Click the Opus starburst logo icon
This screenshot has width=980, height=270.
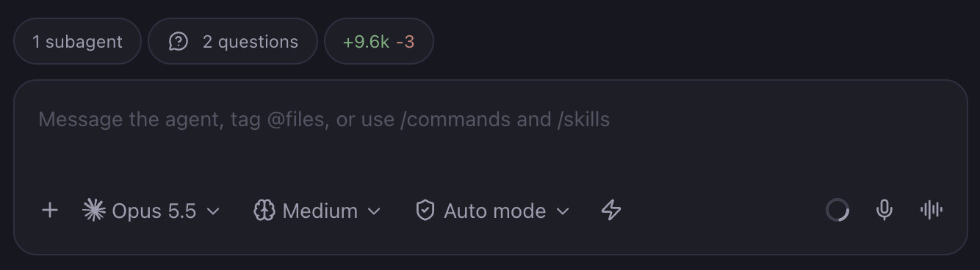pos(94,211)
